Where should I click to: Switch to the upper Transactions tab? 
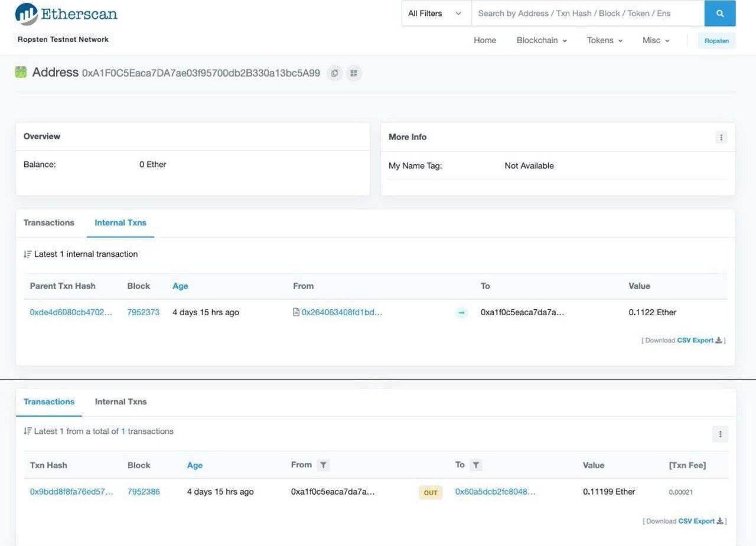point(49,223)
